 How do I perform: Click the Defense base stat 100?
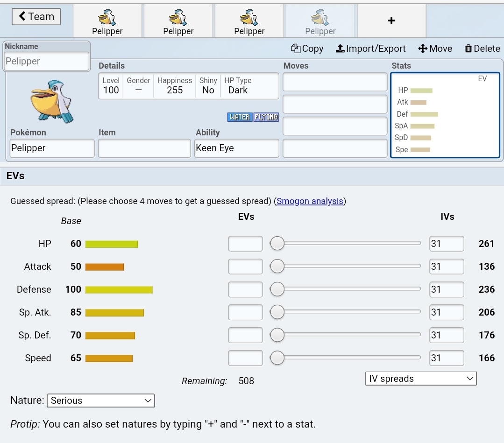point(73,289)
